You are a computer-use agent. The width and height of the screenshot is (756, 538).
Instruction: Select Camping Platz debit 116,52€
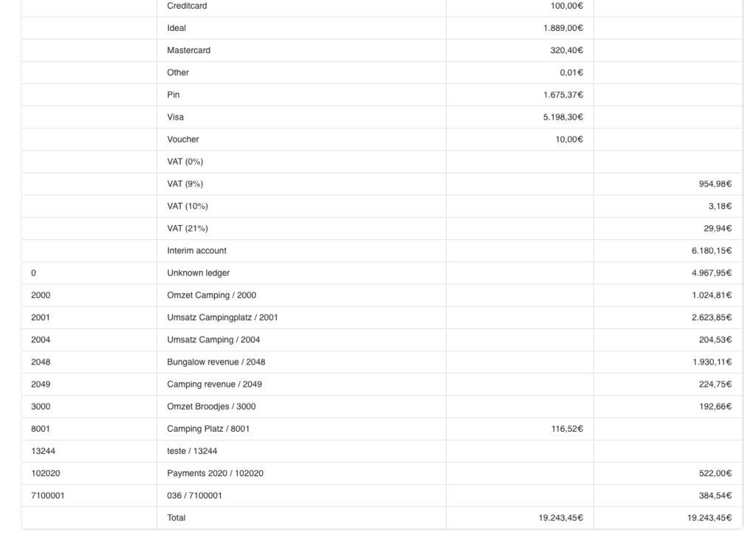pyautogui.click(x=565, y=428)
